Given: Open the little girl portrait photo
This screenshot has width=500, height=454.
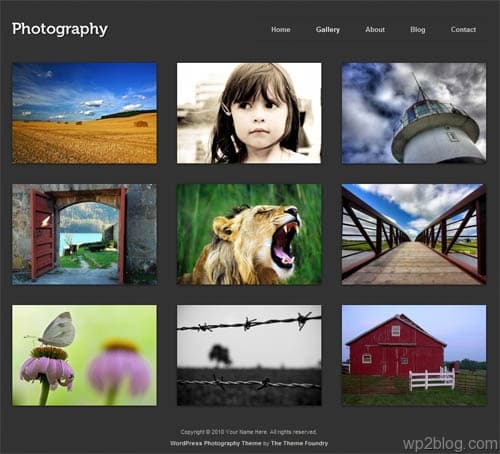Looking at the screenshot, I should (249, 113).
